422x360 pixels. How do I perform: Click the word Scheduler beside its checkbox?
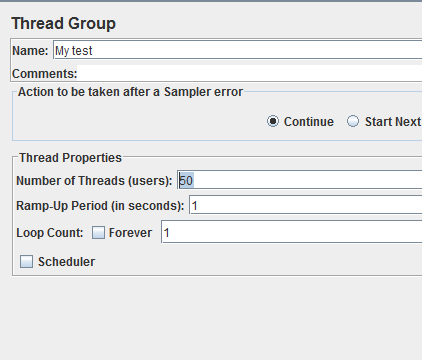(66, 262)
